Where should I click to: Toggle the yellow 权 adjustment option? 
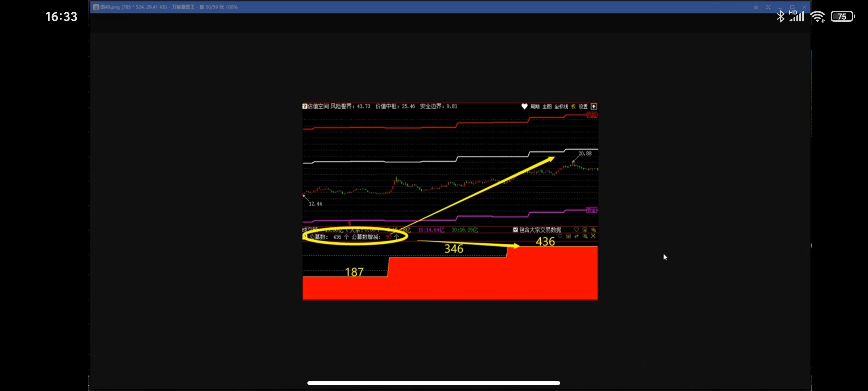(x=573, y=106)
